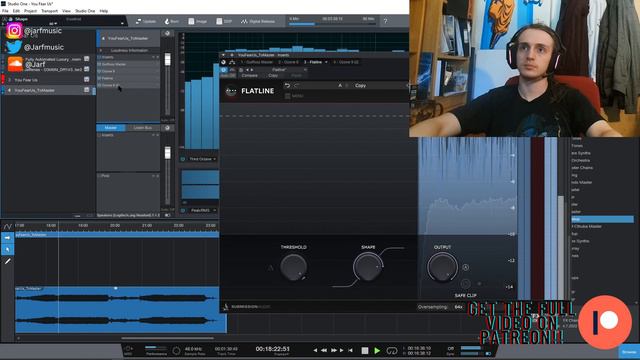The image size is (640, 360).
Task: Select highlighted Master item in browser list
Action: [602, 219]
